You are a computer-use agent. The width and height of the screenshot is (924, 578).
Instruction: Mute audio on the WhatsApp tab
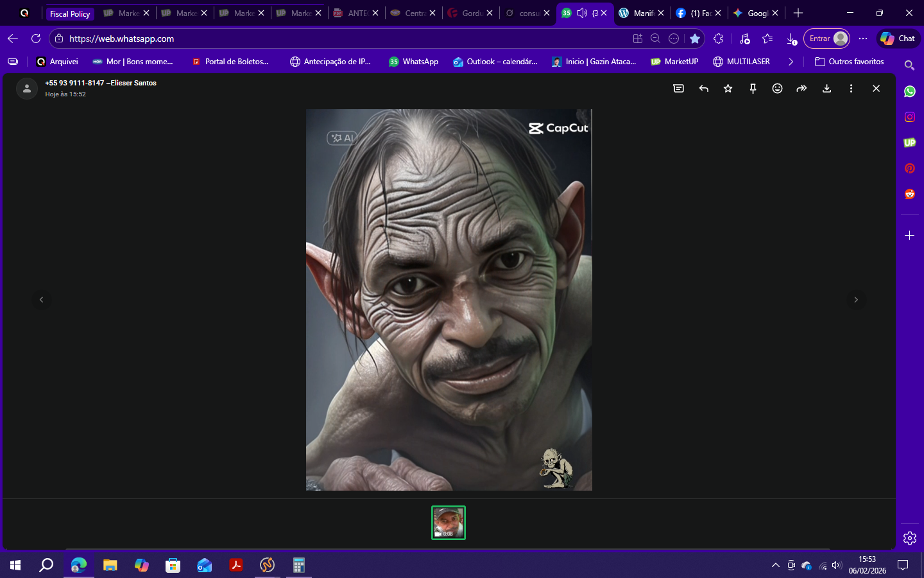[582, 13]
